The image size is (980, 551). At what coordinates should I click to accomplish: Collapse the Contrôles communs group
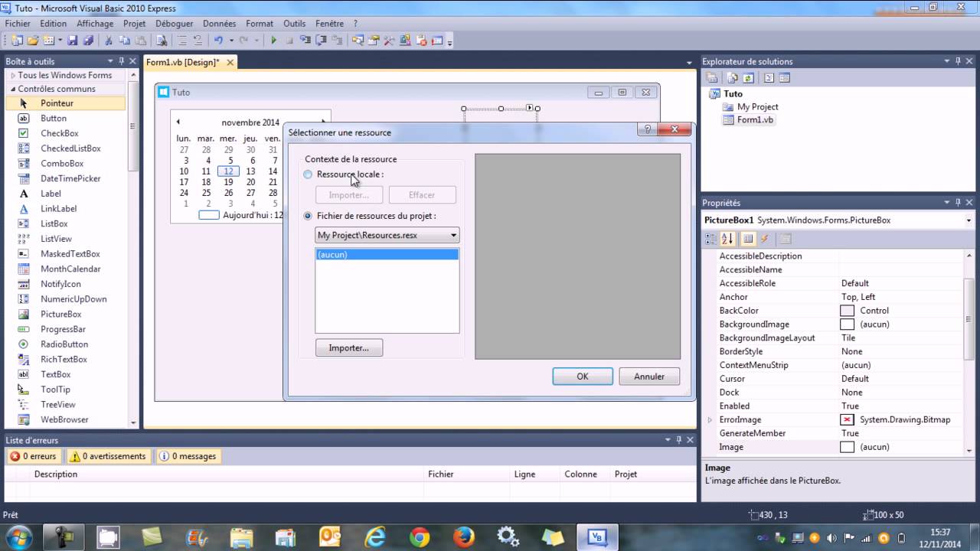click(x=11, y=89)
